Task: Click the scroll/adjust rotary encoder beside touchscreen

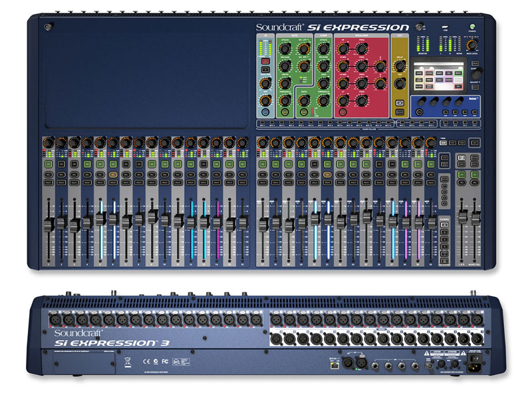Action: pyautogui.click(x=476, y=73)
